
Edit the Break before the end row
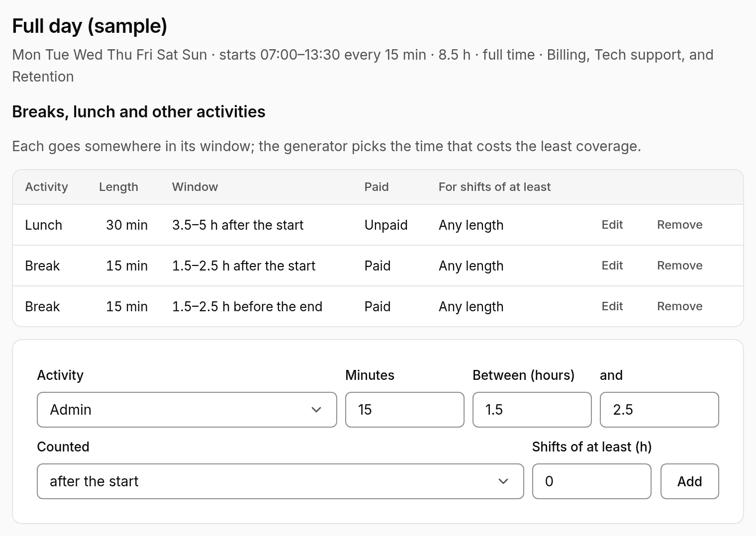pyautogui.click(x=612, y=306)
